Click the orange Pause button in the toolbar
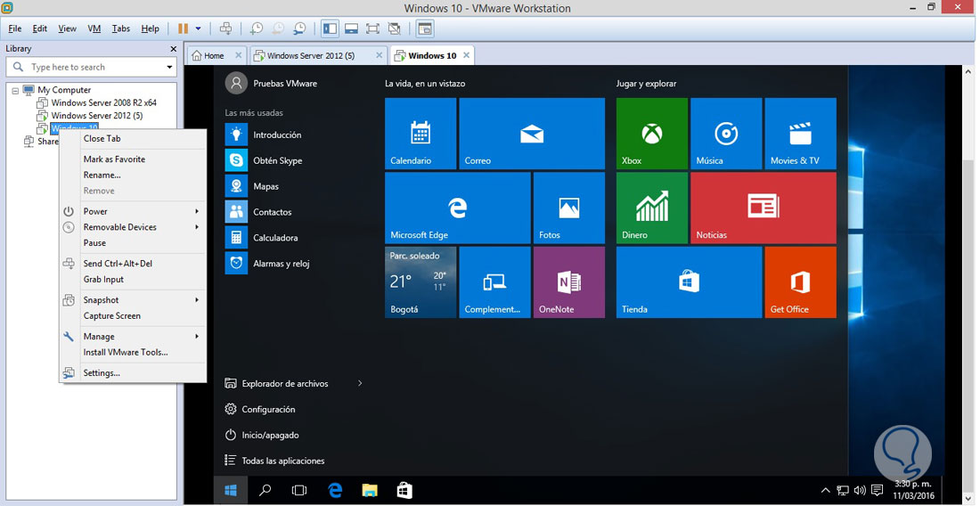This screenshot has width=980, height=506. 184,29
